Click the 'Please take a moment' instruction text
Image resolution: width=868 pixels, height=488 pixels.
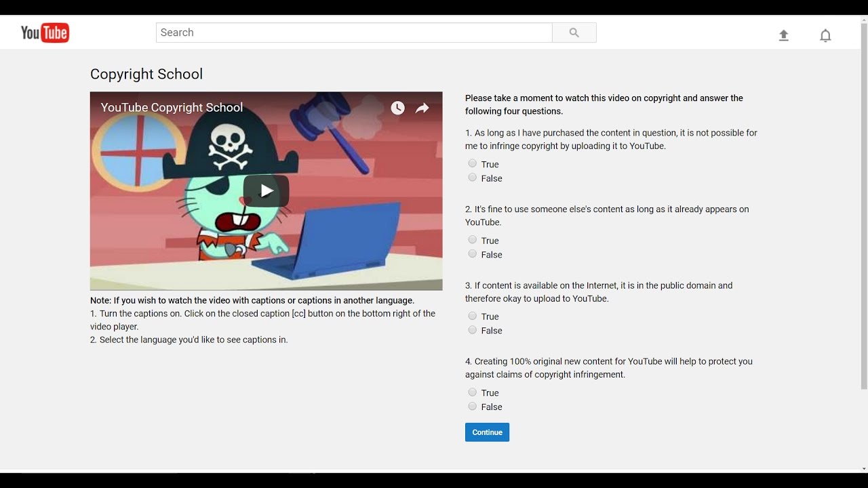pos(604,104)
